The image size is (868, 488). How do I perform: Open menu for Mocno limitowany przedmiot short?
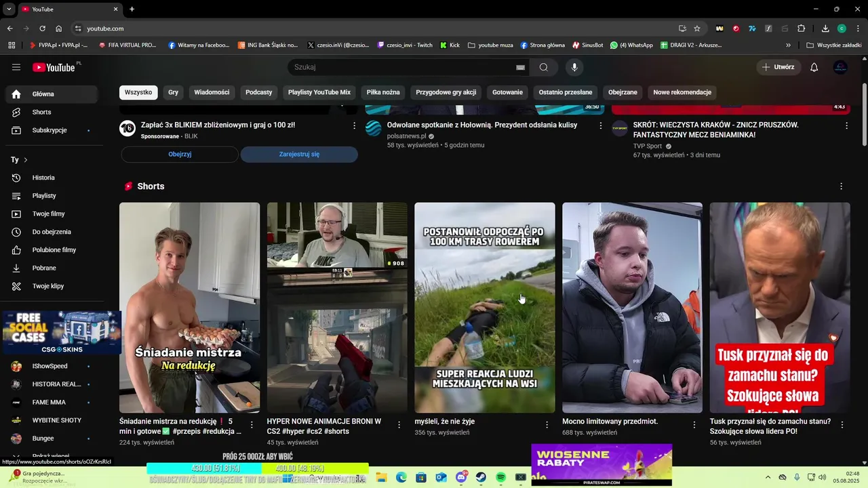pyautogui.click(x=694, y=425)
